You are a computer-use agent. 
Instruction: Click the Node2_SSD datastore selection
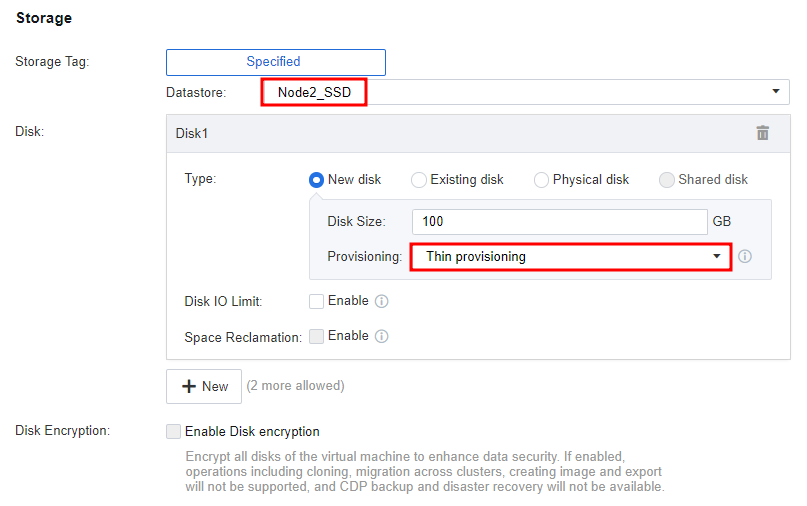314,92
